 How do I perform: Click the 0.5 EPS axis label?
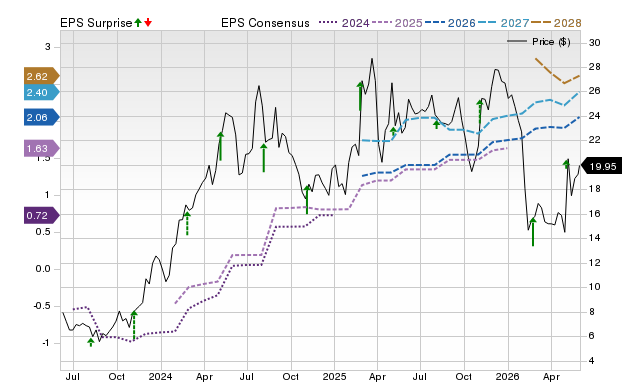pyautogui.click(x=43, y=231)
